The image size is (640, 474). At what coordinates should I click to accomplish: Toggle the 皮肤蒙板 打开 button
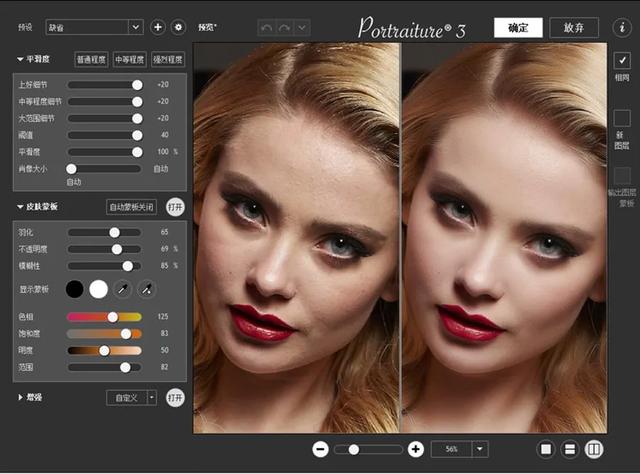[x=176, y=207]
